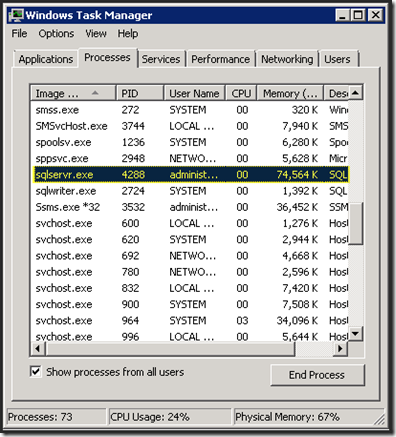Select the sppsvc.exe process row

pyautogui.click(x=189, y=158)
